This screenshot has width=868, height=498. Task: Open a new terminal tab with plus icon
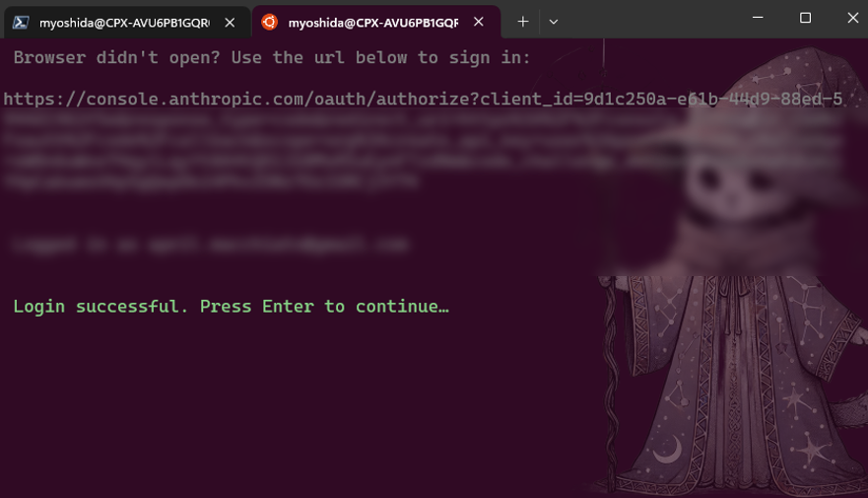(x=522, y=22)
